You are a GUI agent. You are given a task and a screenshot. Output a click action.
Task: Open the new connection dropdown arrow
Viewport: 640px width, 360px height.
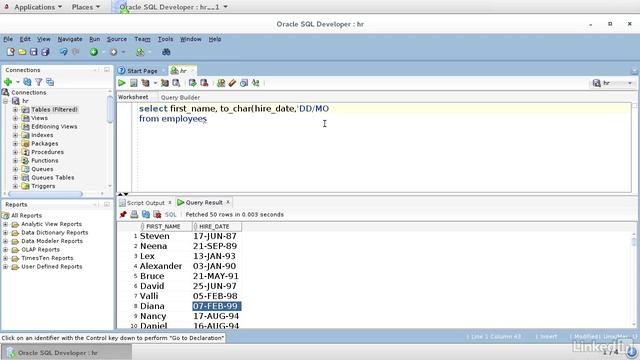(x=18, y=82)
